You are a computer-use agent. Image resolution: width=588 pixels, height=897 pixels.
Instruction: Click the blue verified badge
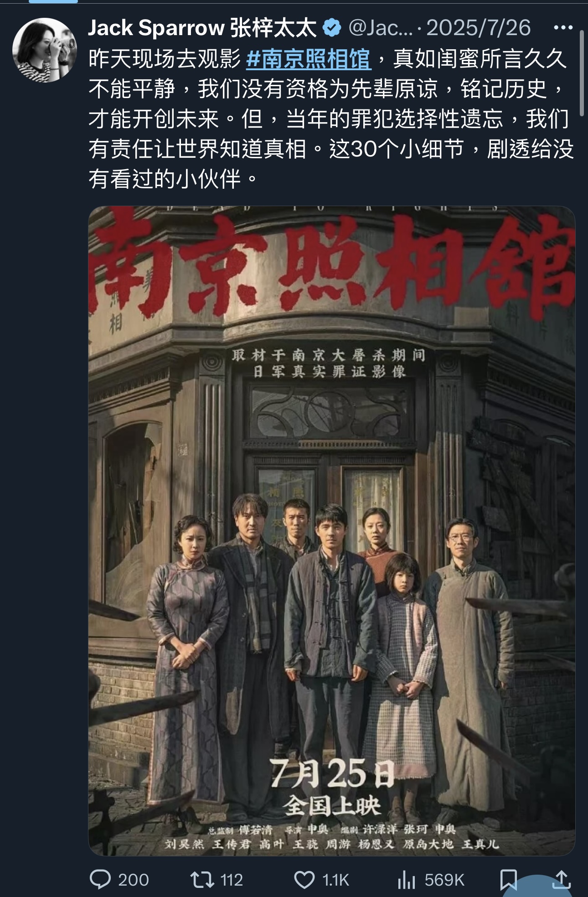332,28
